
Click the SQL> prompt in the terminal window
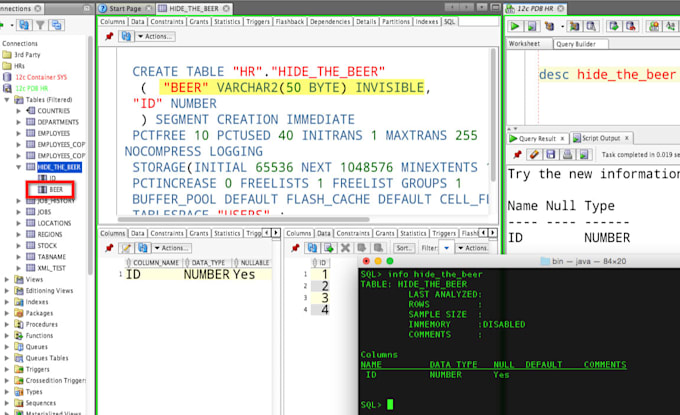pyautogui.click(x=371, y=405)
